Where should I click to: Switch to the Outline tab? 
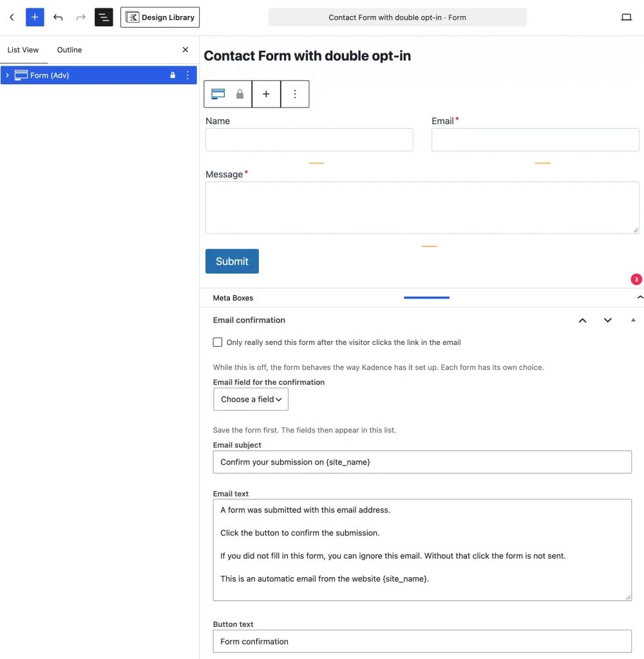[x=70, y=50]
